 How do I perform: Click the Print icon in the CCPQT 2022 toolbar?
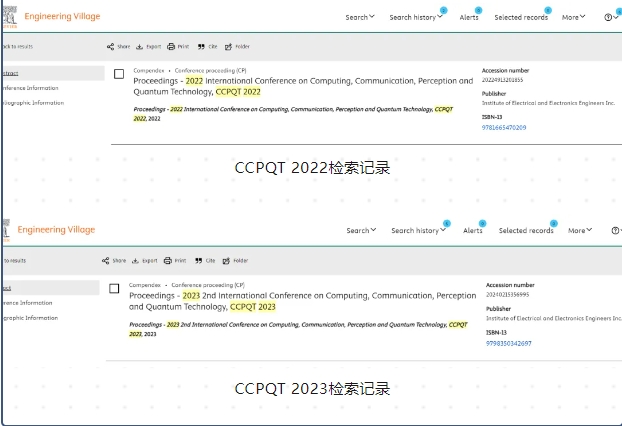(x=171, y=47)
